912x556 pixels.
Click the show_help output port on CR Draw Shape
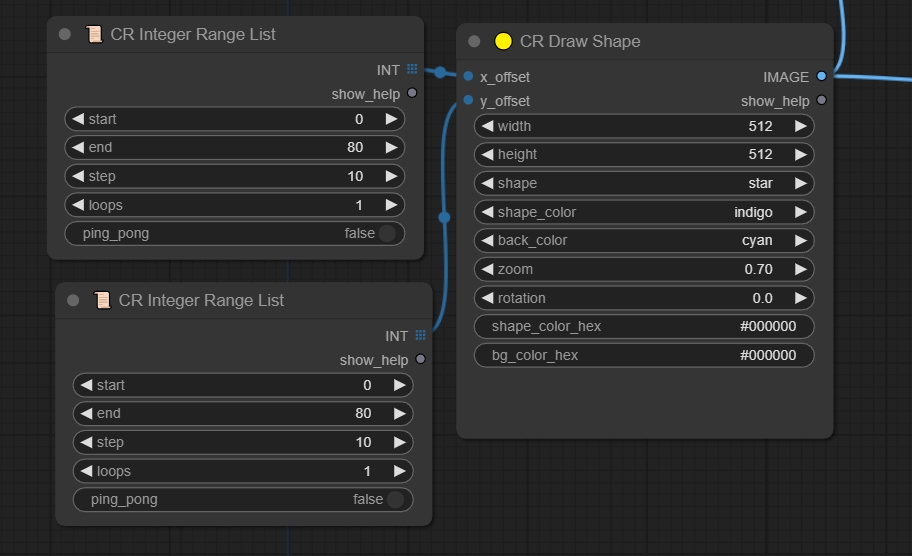[x=822, y=101]
